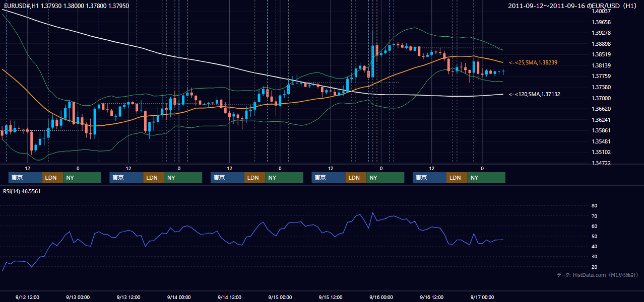Click RSI scale level 60

pos(594,226)
